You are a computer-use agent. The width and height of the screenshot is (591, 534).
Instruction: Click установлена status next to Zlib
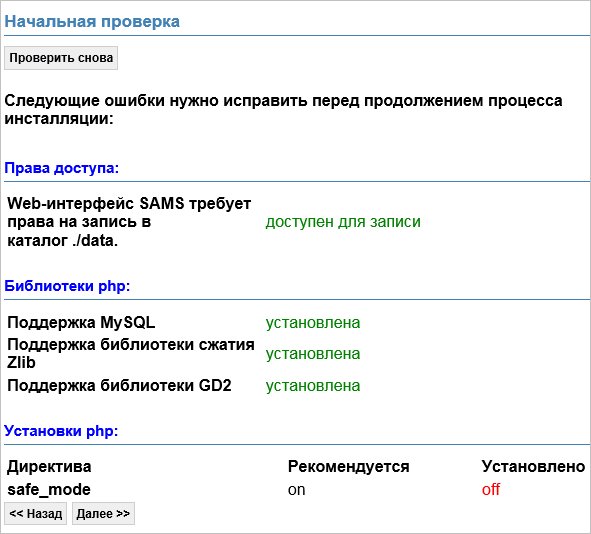pos(313,353)
